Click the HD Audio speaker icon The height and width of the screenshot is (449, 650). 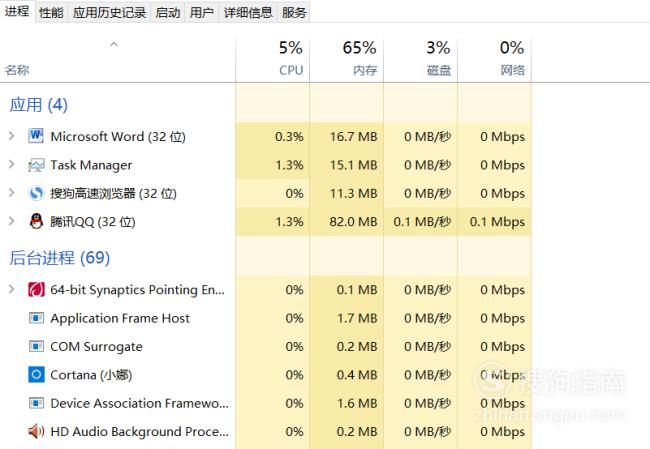(x=36, y=432)
